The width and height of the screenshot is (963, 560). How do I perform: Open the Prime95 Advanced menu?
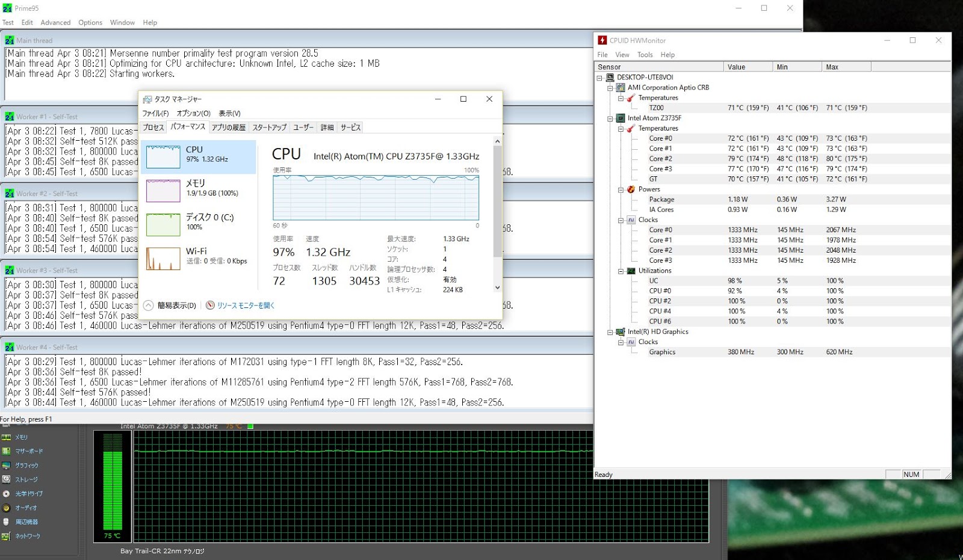pos(55,23)
